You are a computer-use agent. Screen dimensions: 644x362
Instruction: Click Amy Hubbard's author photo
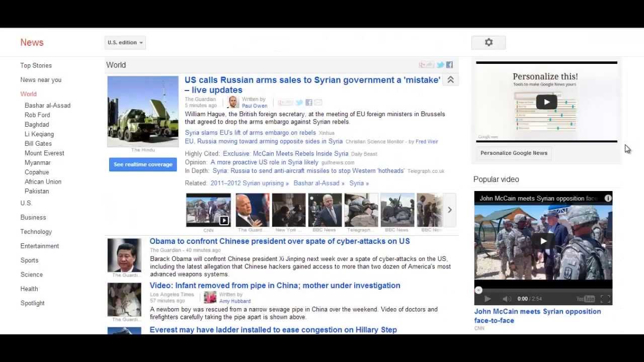point(210,297)
